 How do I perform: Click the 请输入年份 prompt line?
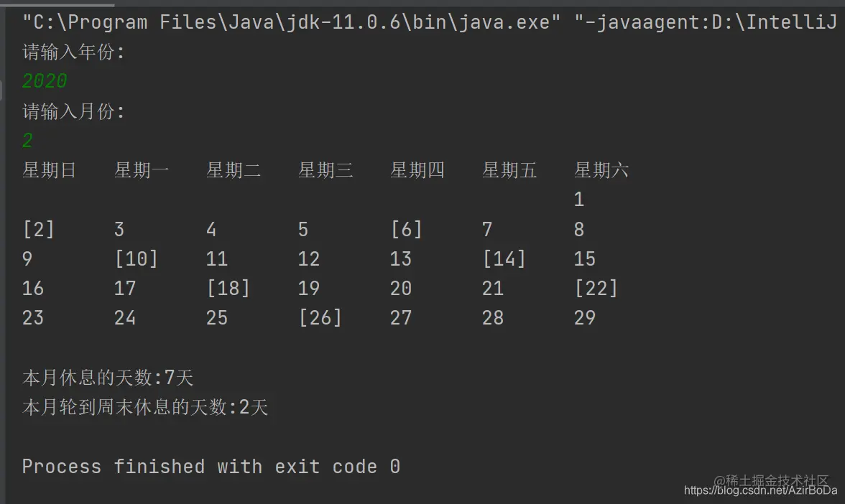tap(73, 52)
